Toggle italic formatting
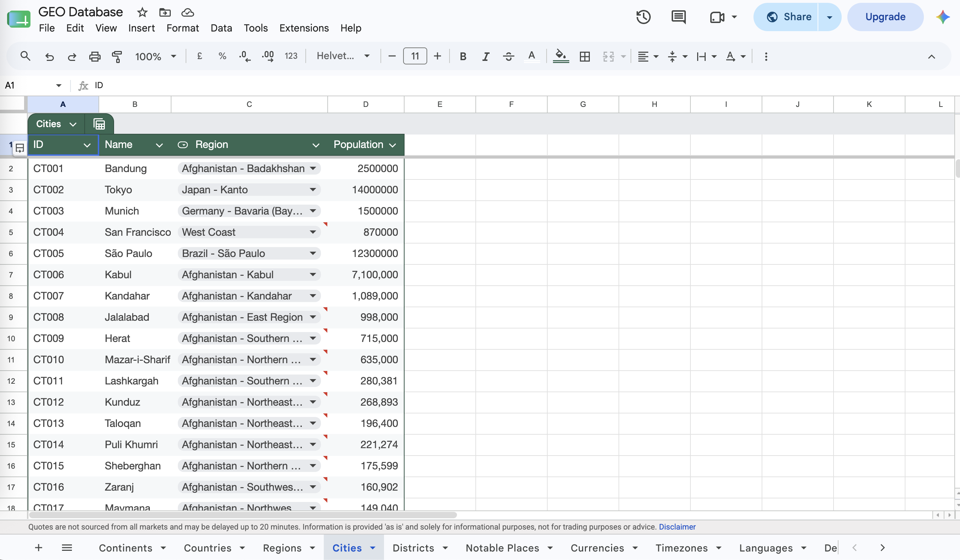This screenshot has width=960, height=560. click(485, 56)
